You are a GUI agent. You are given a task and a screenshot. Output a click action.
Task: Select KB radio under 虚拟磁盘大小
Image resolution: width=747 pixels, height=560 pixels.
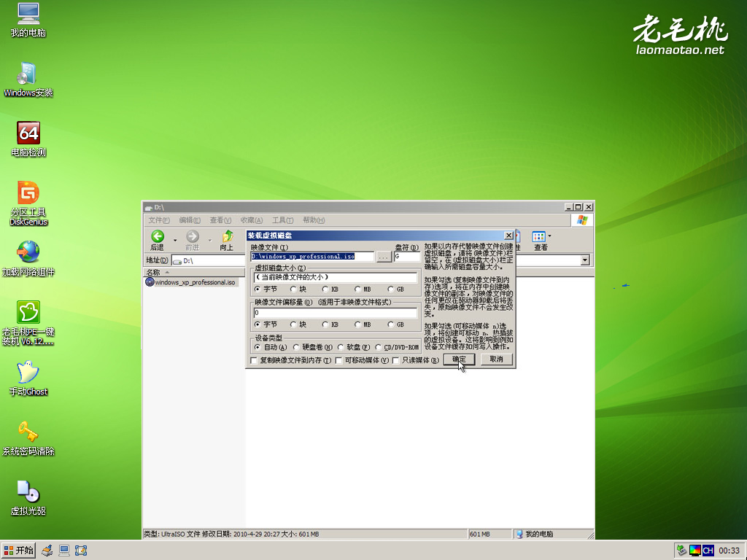pos(325,289)
